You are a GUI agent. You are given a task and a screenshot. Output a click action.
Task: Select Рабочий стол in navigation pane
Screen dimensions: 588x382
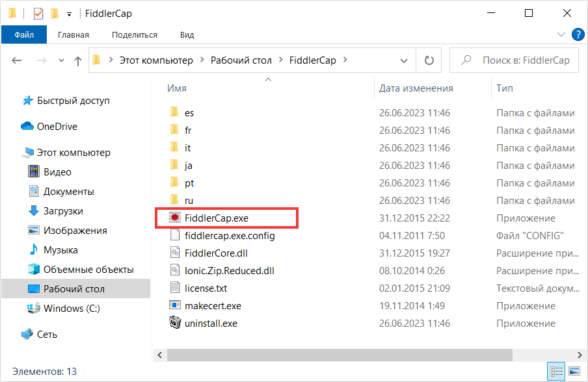[75, 288]
